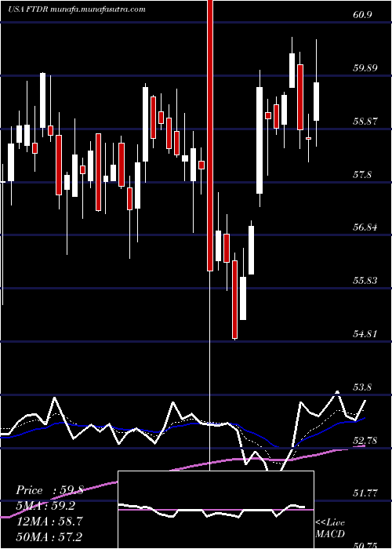Click the tall red candlestick spanning the chart

(x=210, y=135)
